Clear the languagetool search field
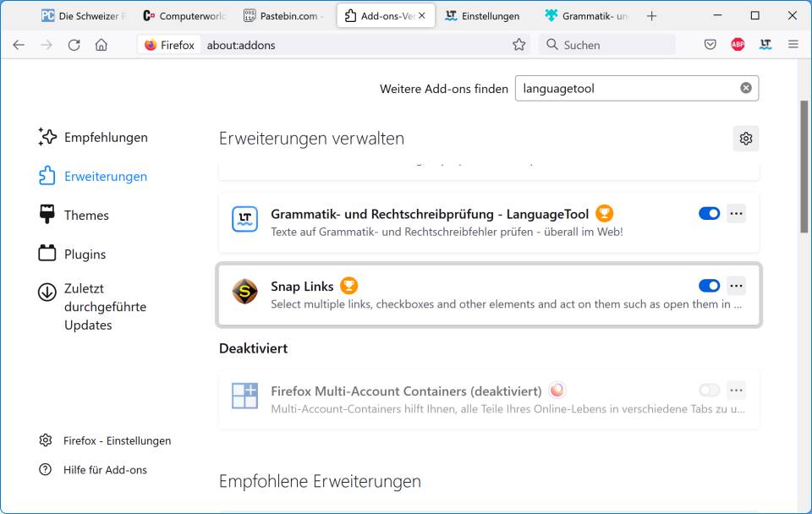 pos(745,87)
